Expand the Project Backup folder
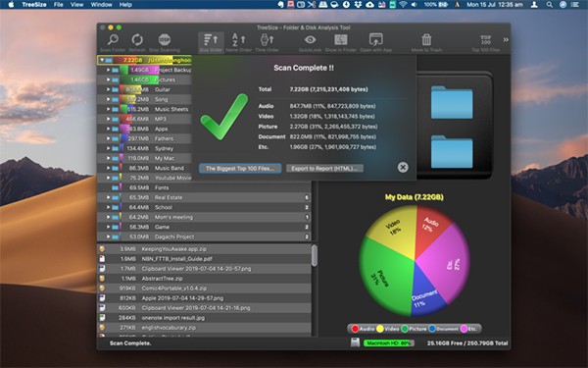588x368 pixels. point(108,70)
